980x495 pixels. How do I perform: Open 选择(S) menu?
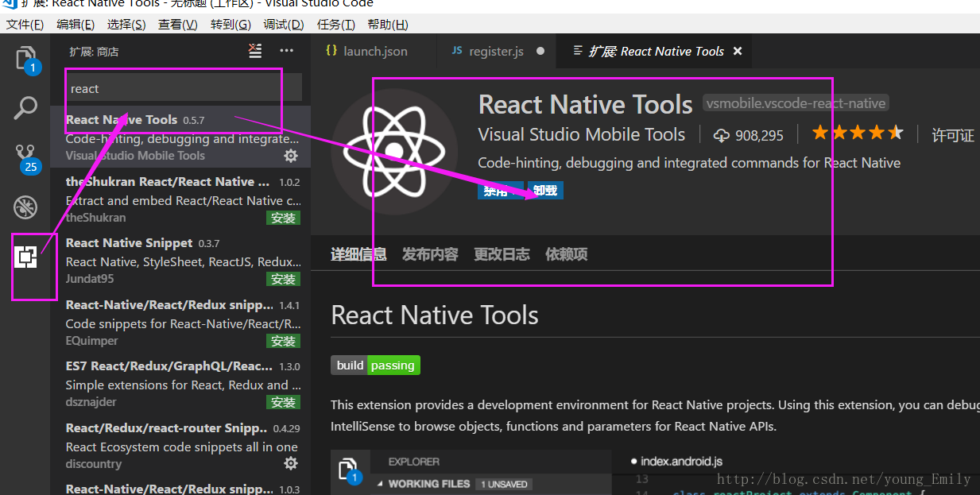[x=126, y=25]
